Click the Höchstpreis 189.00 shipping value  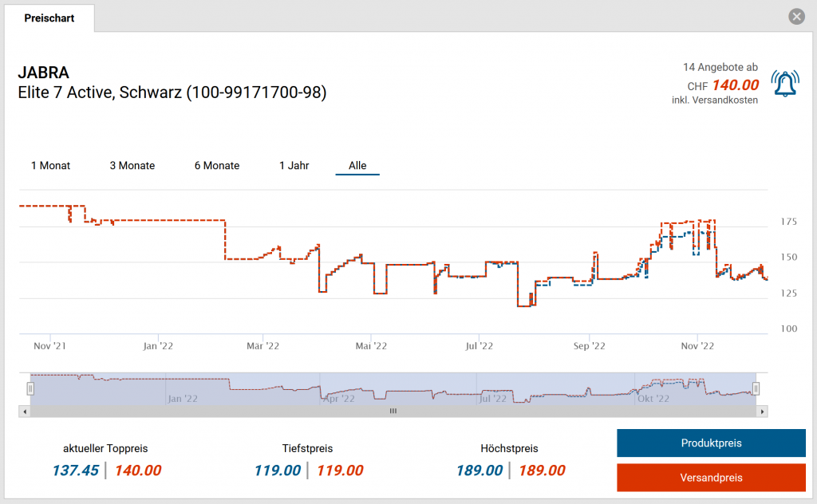pyautogui.click(x=542, y=471)
